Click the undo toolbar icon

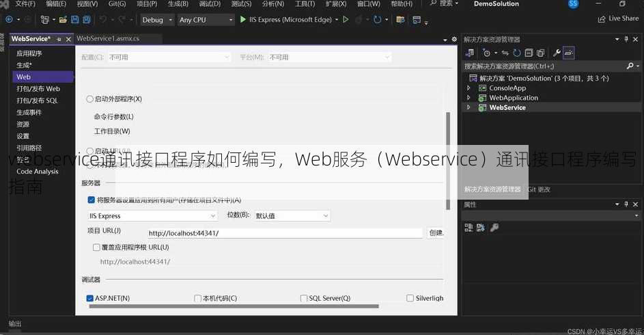pos(103,19)
